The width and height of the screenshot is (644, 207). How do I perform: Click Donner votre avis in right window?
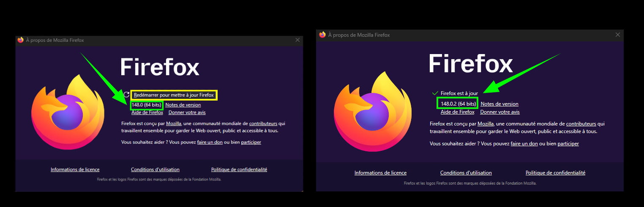coord(500,112)
